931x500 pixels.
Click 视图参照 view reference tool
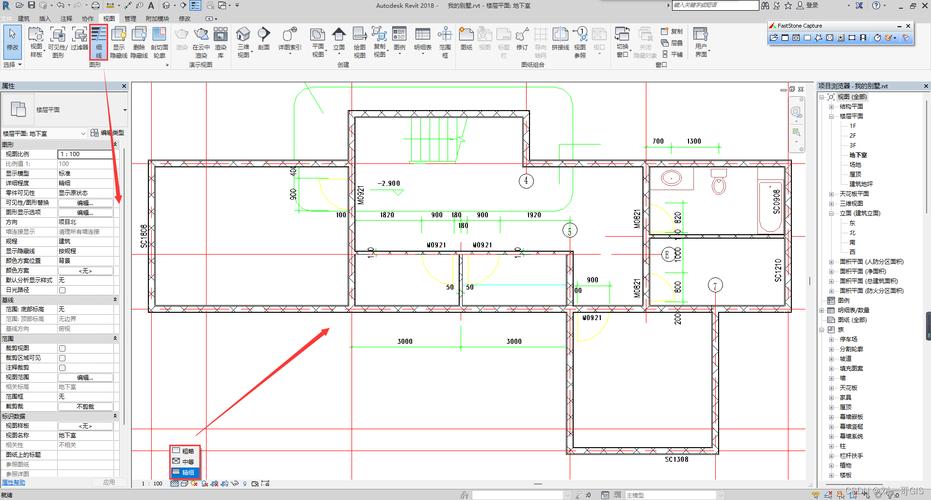point(580,42)
